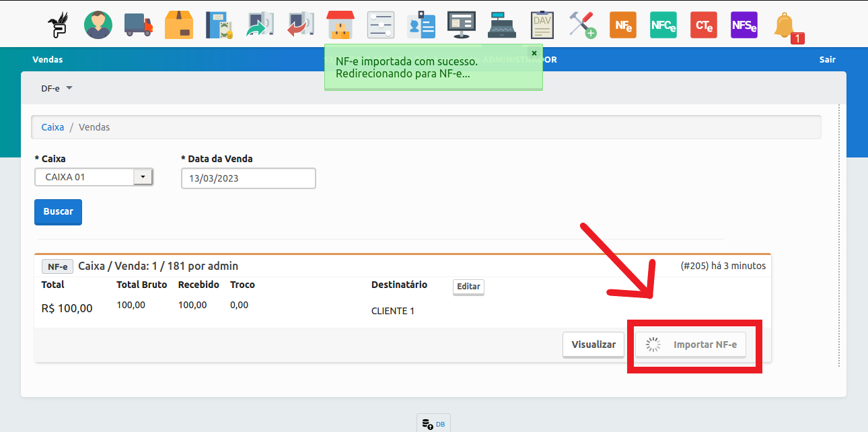Click the notification bell icon
The width and height of the screenshot is (868, 432).
(785, 26)
